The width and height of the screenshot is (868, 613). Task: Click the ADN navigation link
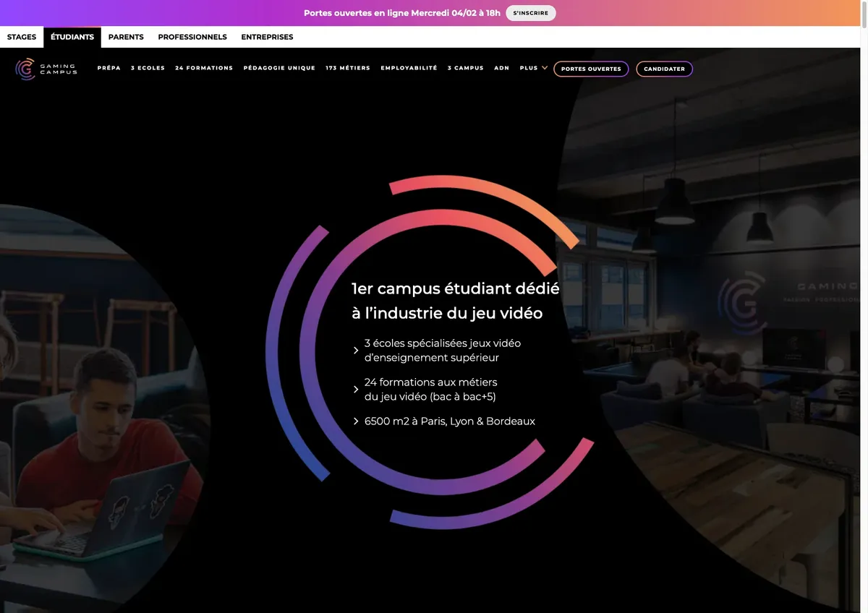coord(502,68)
